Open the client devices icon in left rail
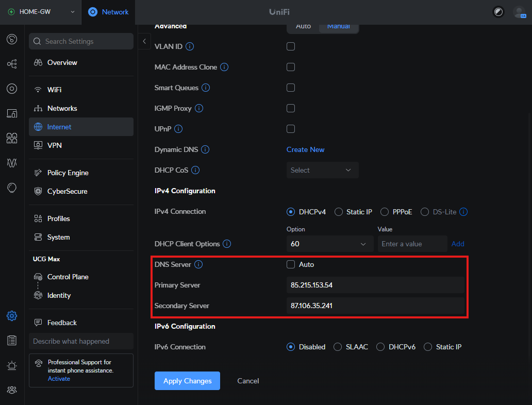Image resolution: width=532 pixels, height=405 pixels. click(x=12, y=113)
